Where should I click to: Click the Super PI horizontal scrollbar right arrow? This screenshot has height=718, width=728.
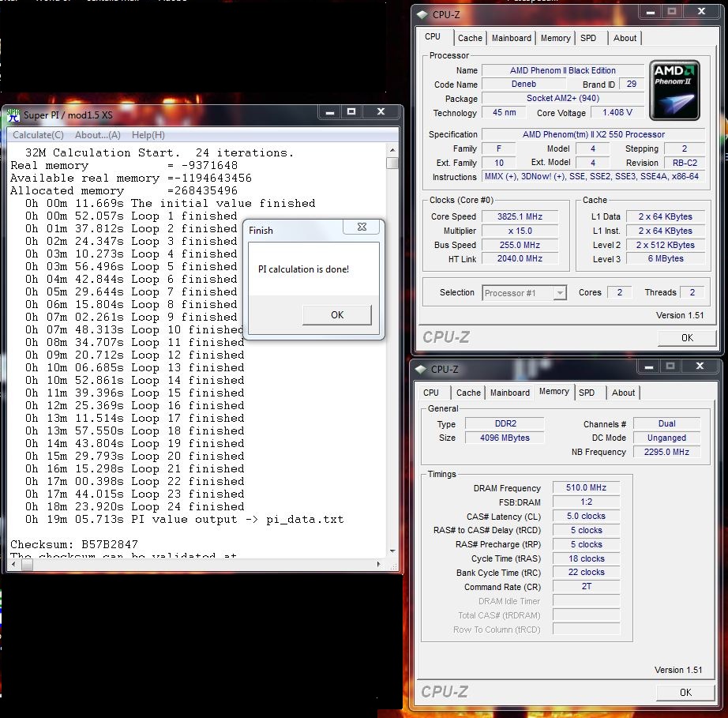point(379,564)
